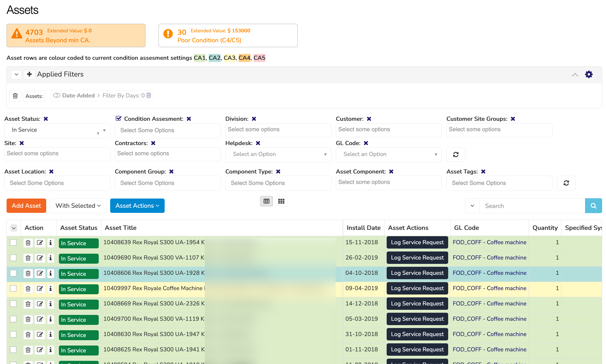Delete the Assets filter using trash icon
The width and height of the screenshot is (606, 364).
(x=15, y=96)
